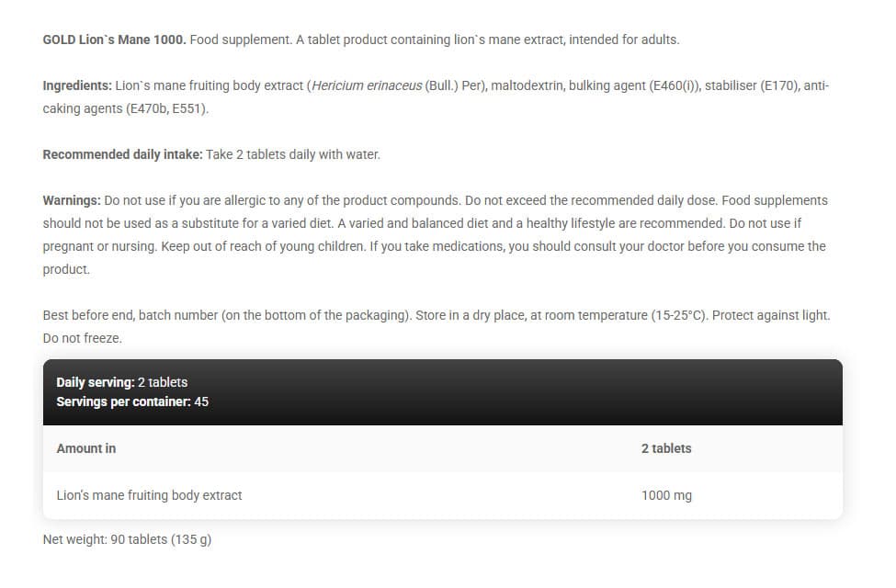Screen dimensions: 896x588
Task: Click the 'Do not freeze.' text
Action: (83, 338)
